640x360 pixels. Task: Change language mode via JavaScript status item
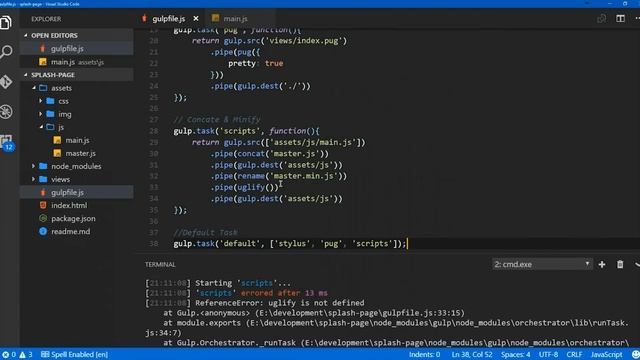pos(606,354)
